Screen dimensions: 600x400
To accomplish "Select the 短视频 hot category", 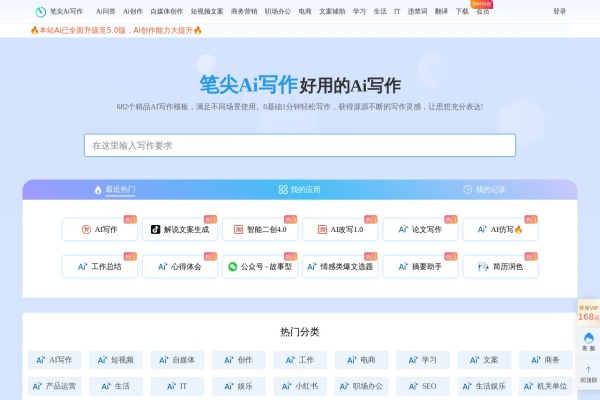I will [x=116, y=360].
